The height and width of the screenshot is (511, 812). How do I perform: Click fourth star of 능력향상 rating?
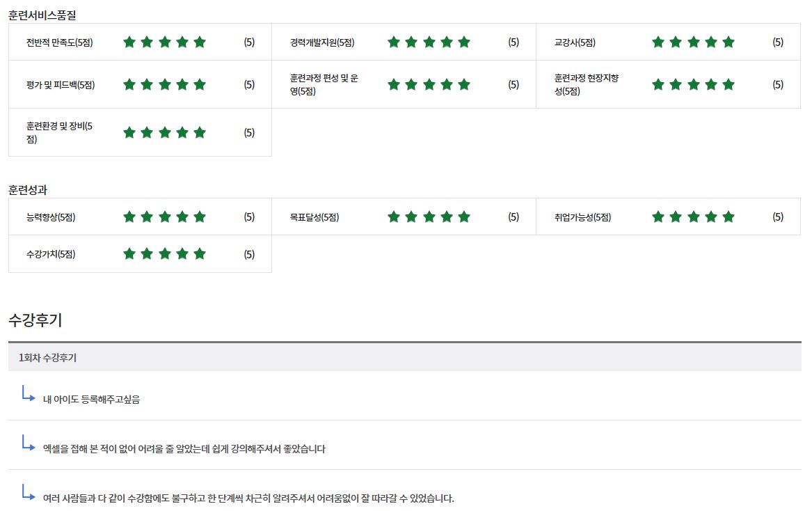pos(182,217)
